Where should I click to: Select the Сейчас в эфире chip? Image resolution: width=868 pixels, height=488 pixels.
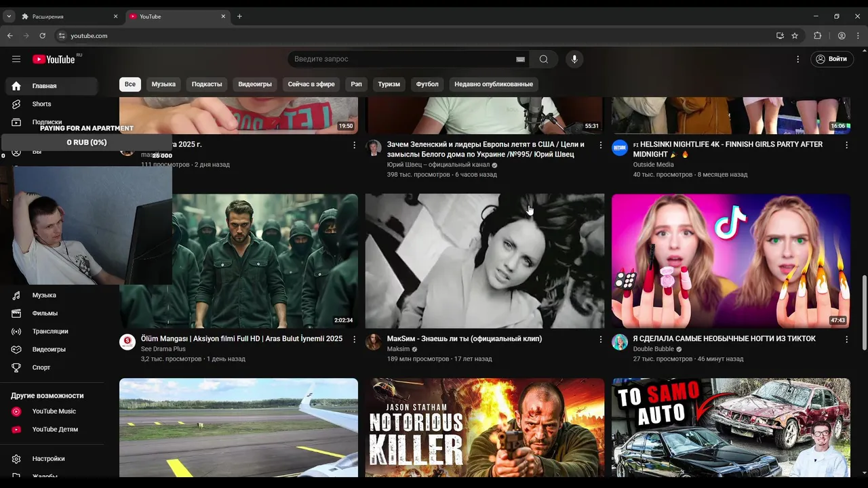(311, 84)
